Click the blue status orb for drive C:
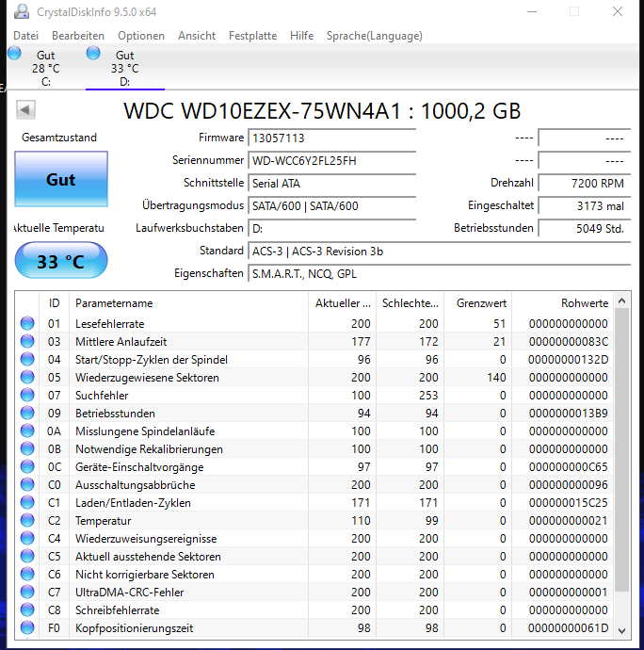 point(14,53)
